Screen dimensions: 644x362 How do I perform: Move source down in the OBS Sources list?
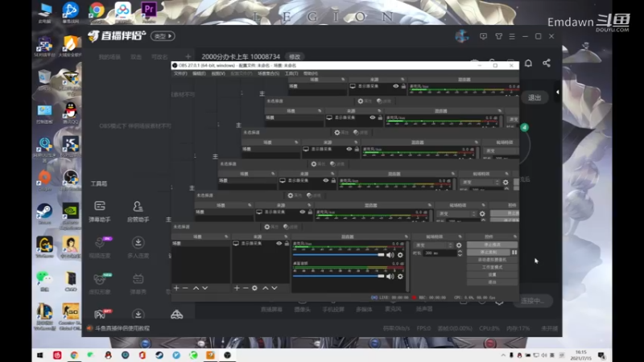coord(275,288)
